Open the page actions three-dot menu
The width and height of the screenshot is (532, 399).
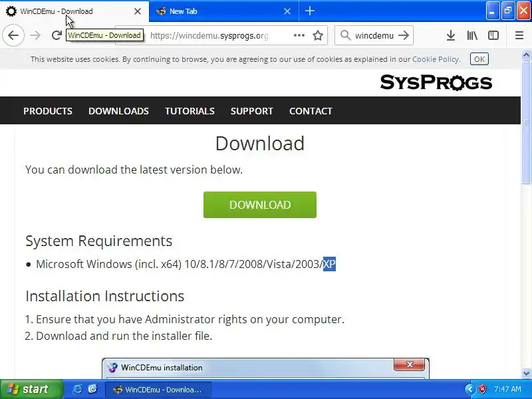[299, 35]
